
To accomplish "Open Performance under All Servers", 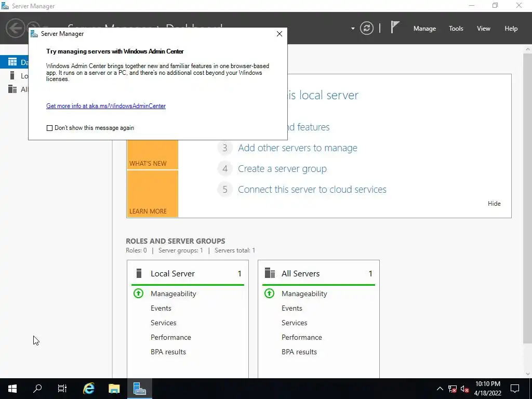I will [x=302, y=337].
